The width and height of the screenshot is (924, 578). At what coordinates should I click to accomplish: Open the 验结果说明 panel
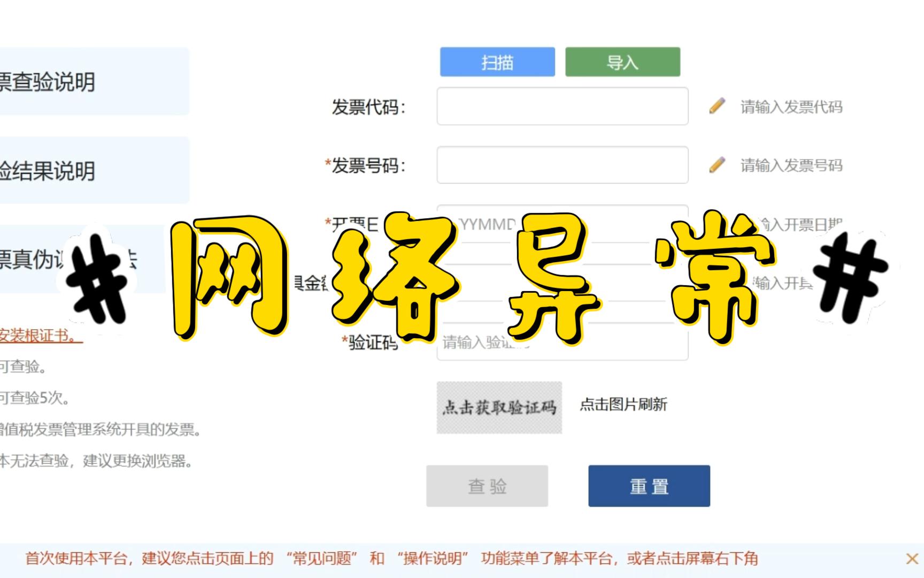pos(94,170)
